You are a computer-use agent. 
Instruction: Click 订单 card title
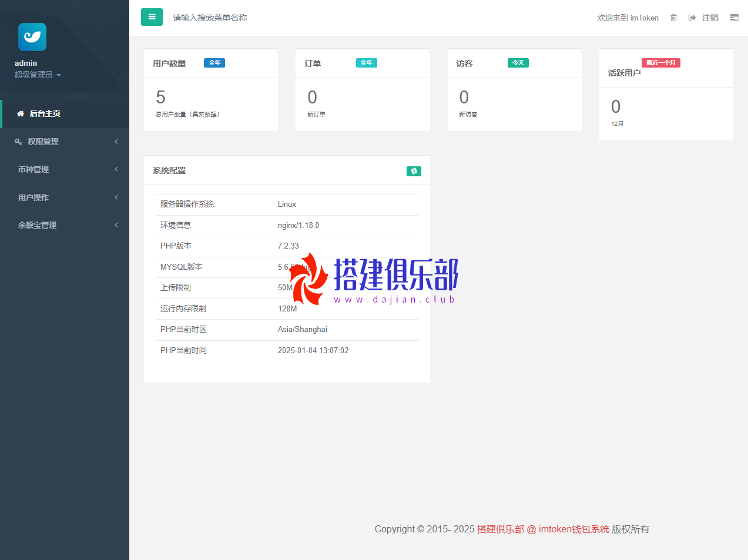[x=313, y=63]
